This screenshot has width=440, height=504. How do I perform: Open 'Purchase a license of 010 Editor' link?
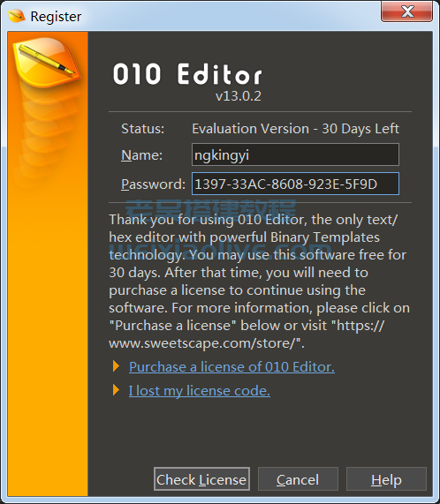[231, 367]
